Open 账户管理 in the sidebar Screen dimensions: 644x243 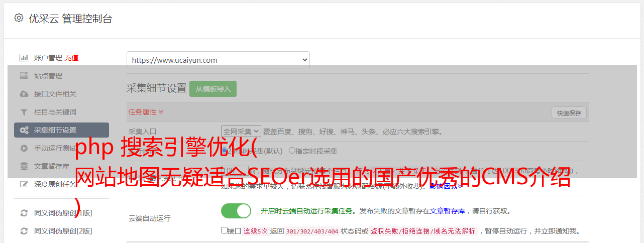click(x=48, y=58)
